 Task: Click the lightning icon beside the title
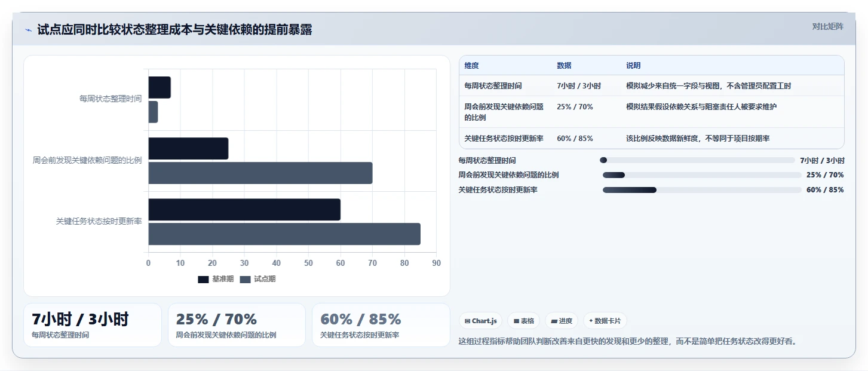[x=28, y=30]
